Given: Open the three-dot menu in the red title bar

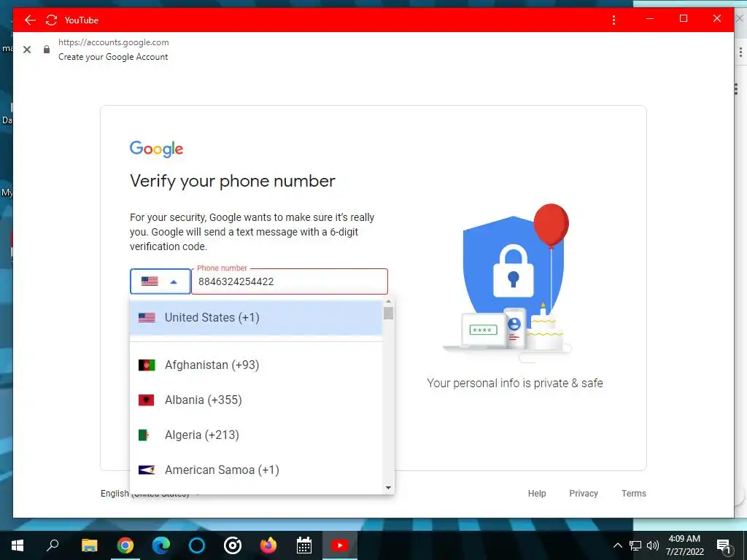Looking at the screenshot, I should (614, 20).
